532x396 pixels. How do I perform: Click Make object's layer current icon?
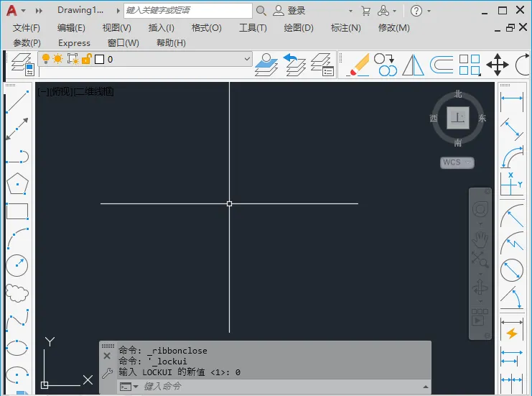click(266, 64)
